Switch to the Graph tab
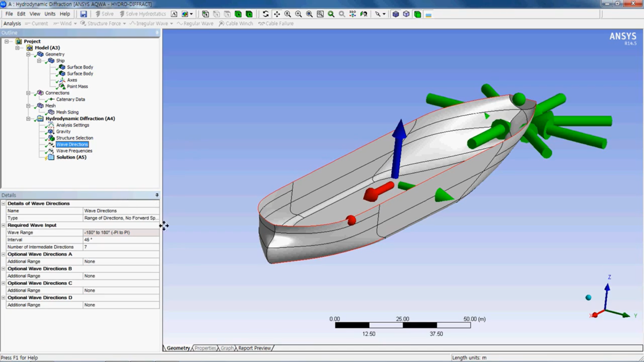 [x=227, y=348]
